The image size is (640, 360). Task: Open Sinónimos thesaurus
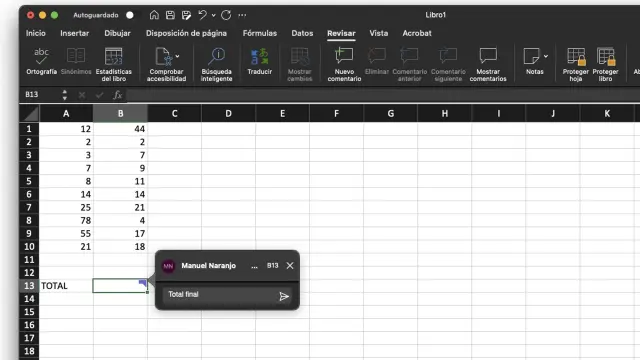point(76,61)
